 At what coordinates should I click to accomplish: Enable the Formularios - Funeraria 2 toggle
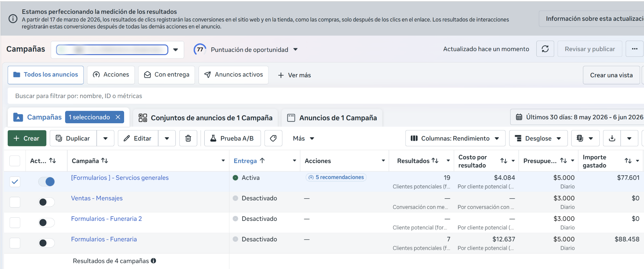click(47, 223)
